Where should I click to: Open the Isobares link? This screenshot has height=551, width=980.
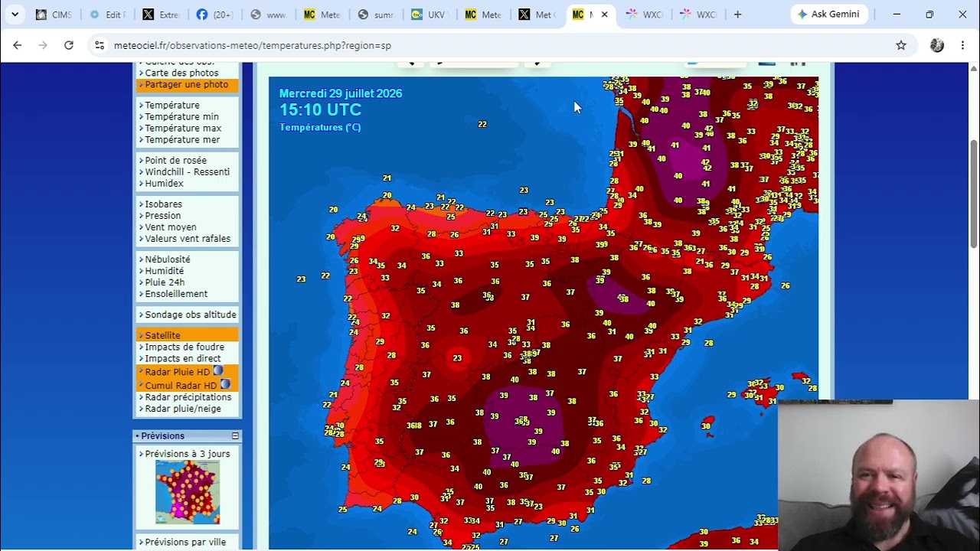click(x=163, y=204)
